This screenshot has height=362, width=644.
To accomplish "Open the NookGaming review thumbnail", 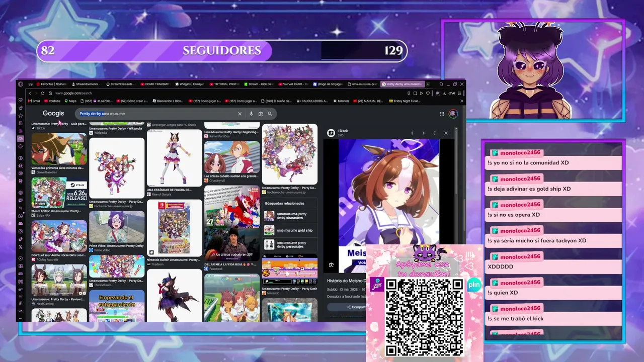I will click(59, 280).
